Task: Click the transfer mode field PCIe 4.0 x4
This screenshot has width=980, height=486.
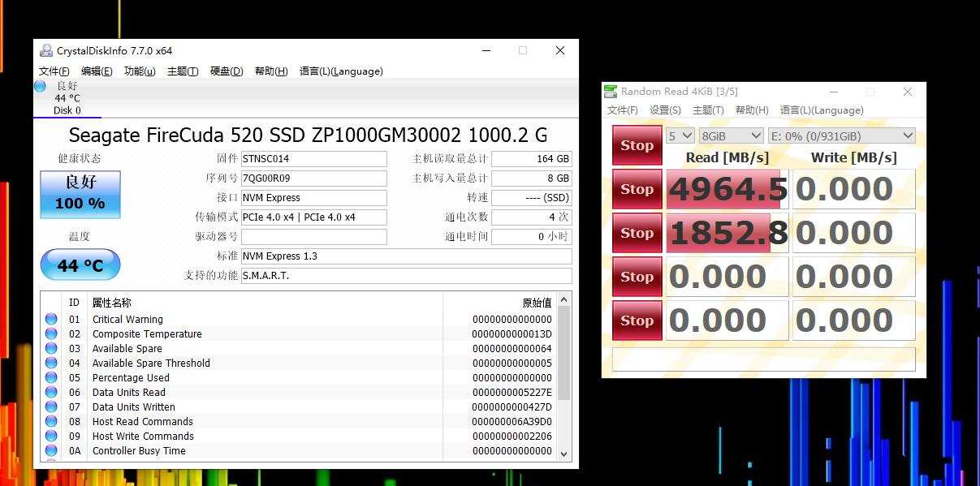Action: 314,217
